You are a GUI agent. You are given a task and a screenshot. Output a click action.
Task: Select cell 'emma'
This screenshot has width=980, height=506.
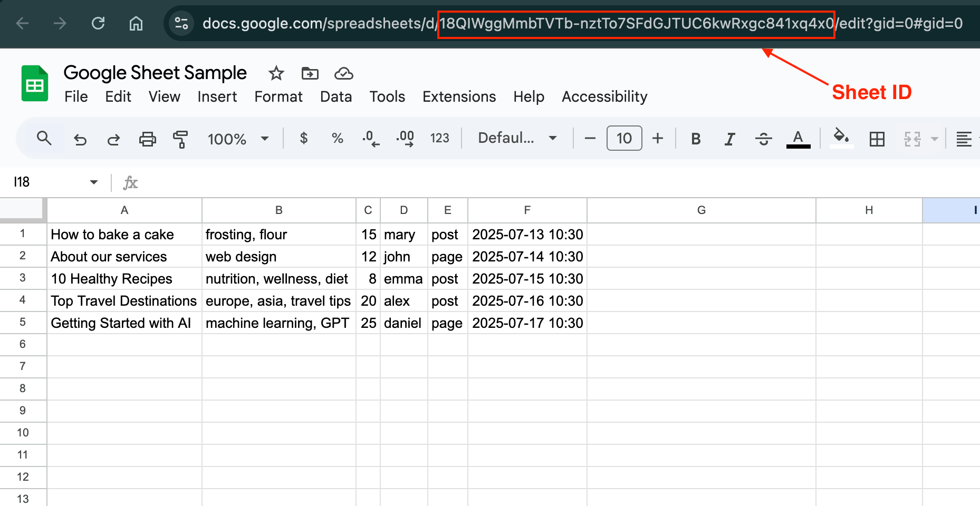(x=404, y=278)
